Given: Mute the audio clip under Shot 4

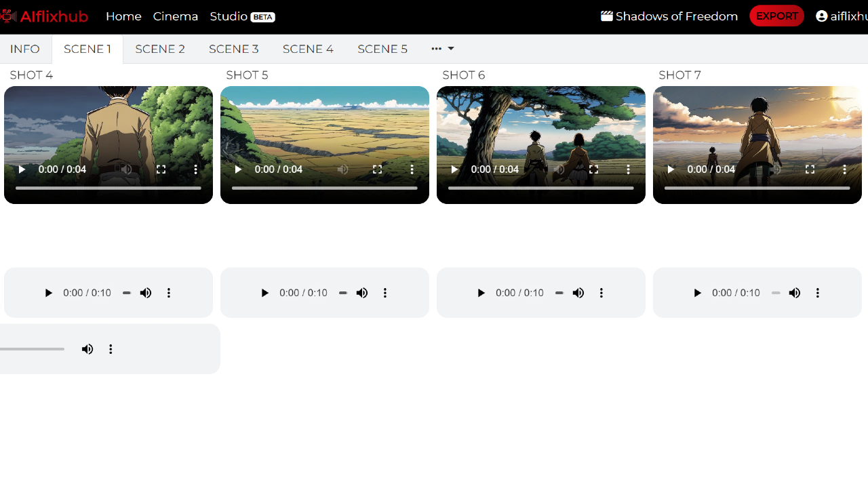Looking at the screenshot, I should (x=146, y=293).
